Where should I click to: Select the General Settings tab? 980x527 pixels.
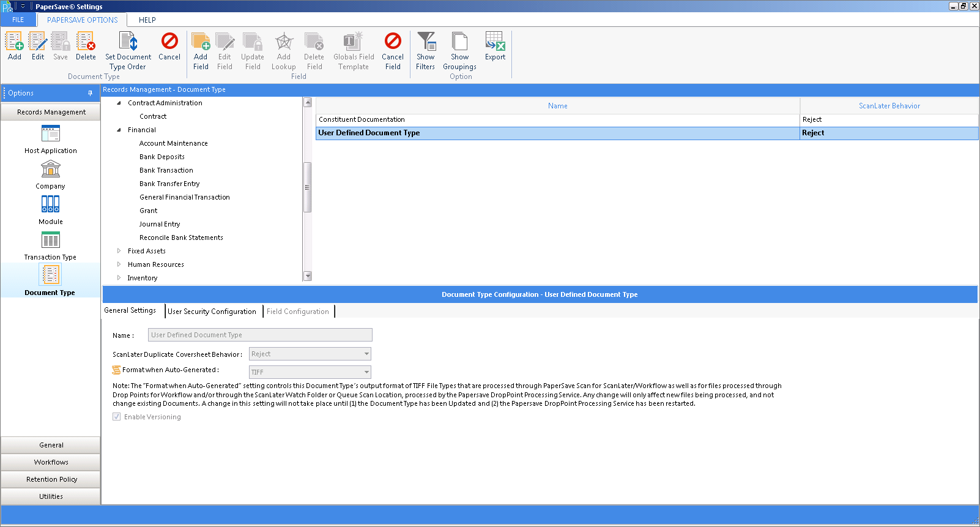130,310
